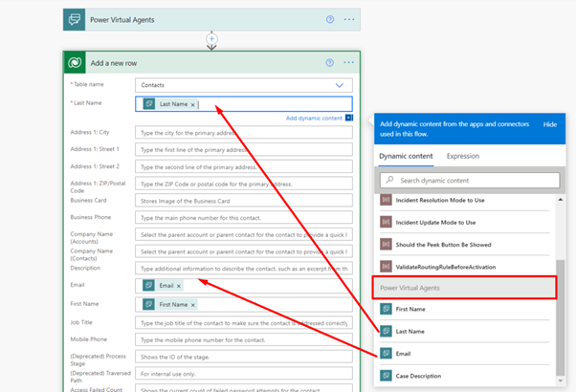Click the Company Name (Accounts) field
The width and height of the screenshot is (576, 392).
coord(244,234)
